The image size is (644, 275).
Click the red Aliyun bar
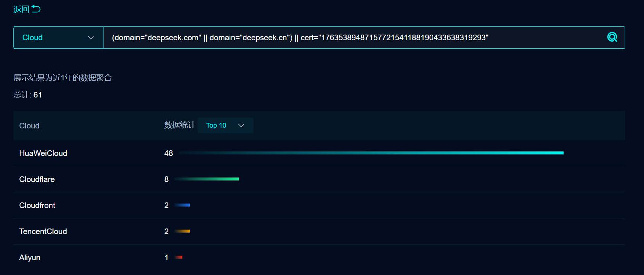coord(178,257)
